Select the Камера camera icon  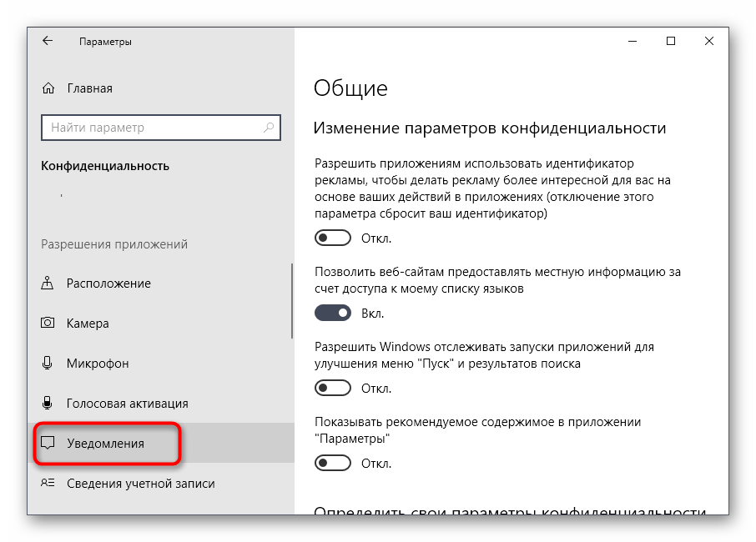click(x=48, y=323)
